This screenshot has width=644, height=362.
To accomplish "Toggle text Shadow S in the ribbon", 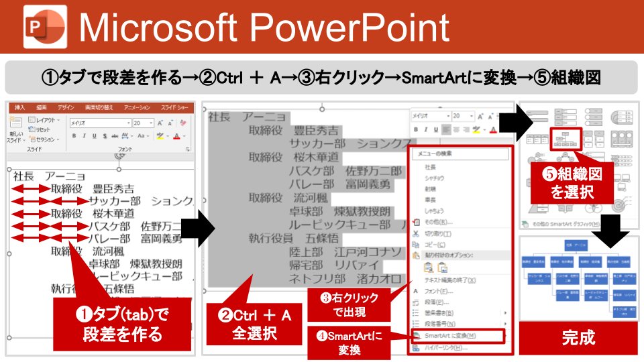I will [x=105, y=136].
